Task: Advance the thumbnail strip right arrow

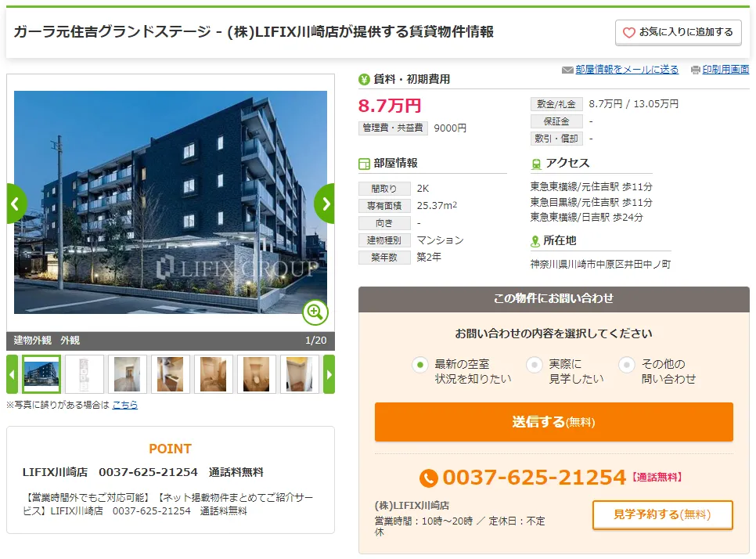Action: coord(329,374)
